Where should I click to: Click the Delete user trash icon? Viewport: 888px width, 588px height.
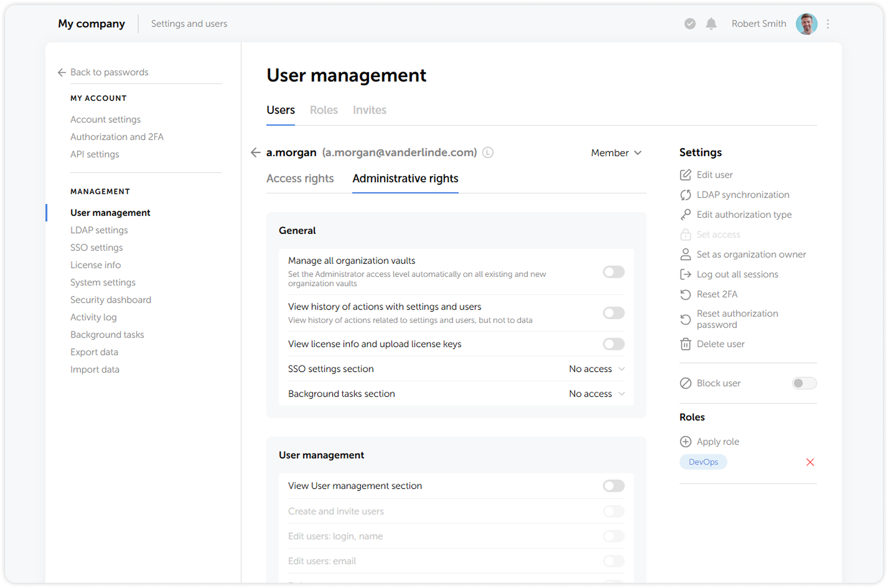[686, 344]
